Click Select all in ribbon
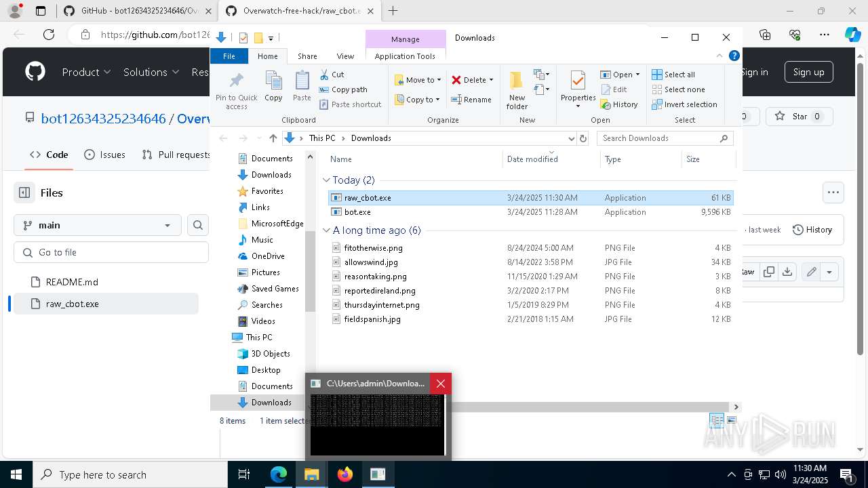 673,75
